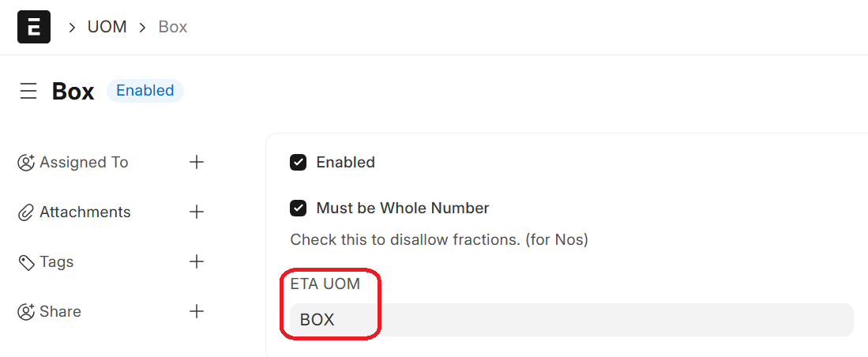Click the Attachments paperclip icon

(x=26, y=212)
